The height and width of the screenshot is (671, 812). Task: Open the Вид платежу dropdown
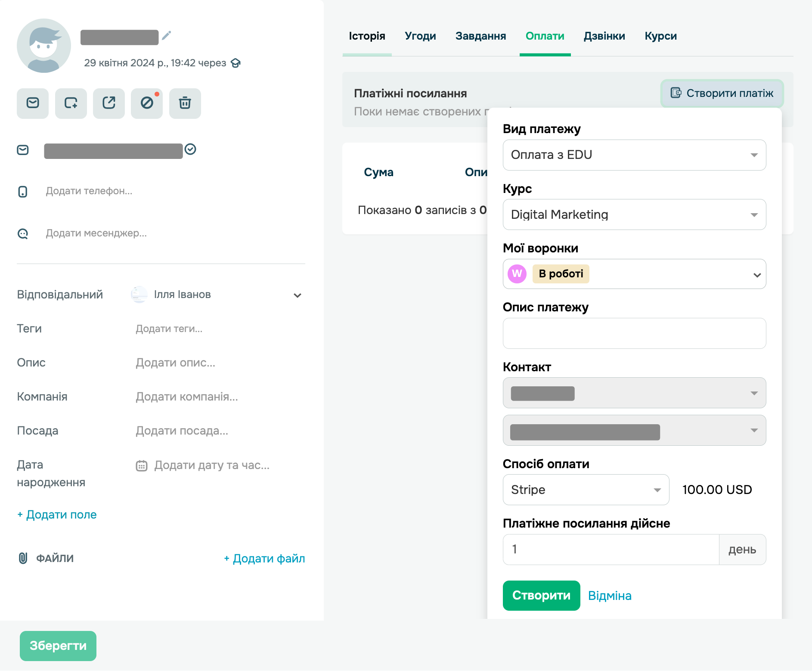coord(634,155)
